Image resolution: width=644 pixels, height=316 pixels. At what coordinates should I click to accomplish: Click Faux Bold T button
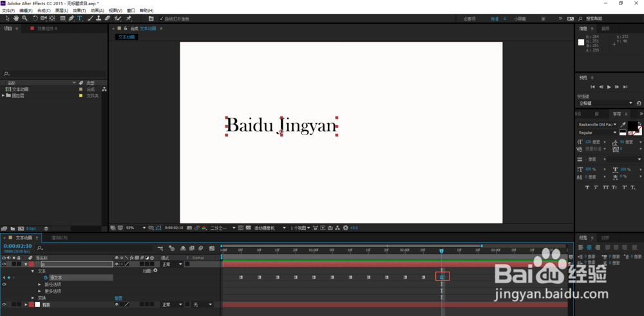[x=587, y=187]
